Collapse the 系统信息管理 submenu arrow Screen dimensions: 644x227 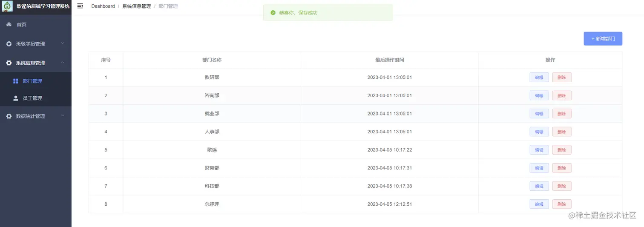(63, 63)
